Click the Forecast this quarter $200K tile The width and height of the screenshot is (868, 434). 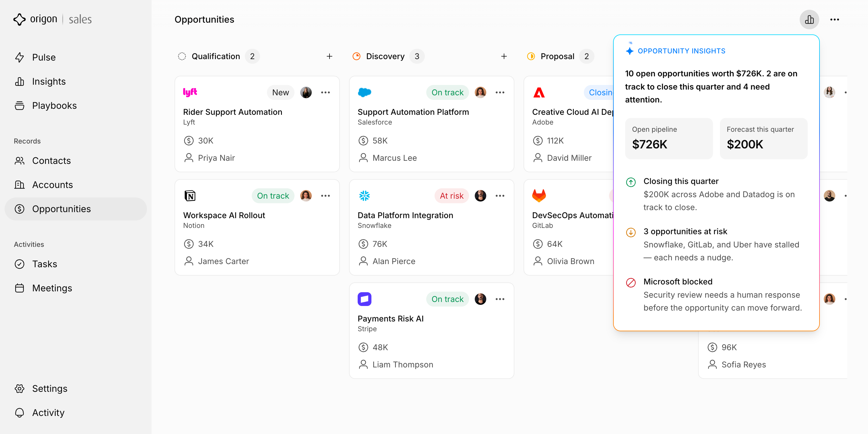point(764,138)
